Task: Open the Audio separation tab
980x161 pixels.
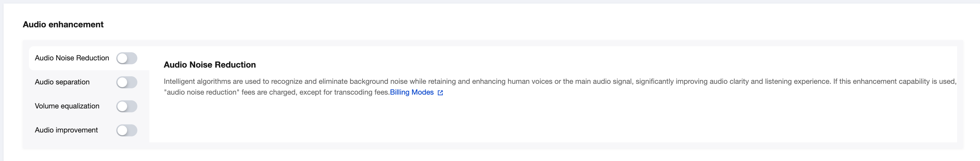Action: (62, 82)
